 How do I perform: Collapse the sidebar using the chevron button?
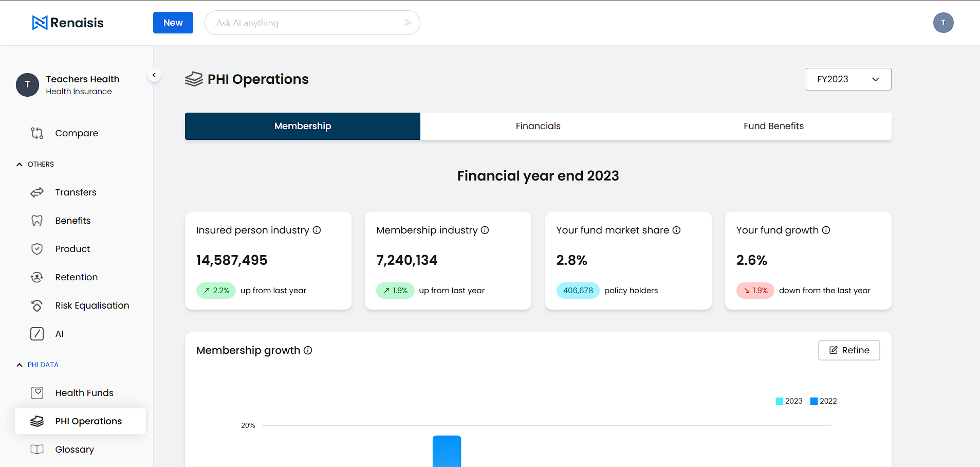(154, 75)
